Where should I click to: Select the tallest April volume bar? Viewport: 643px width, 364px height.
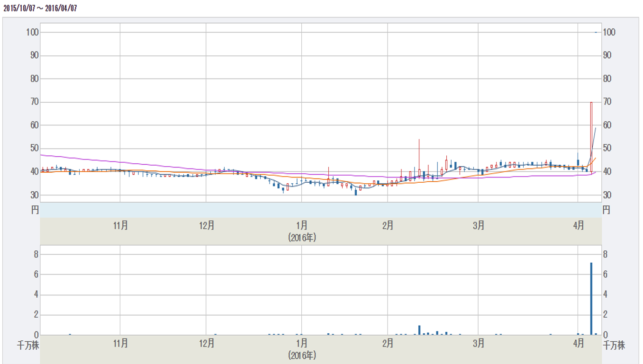tap(591, 299)
